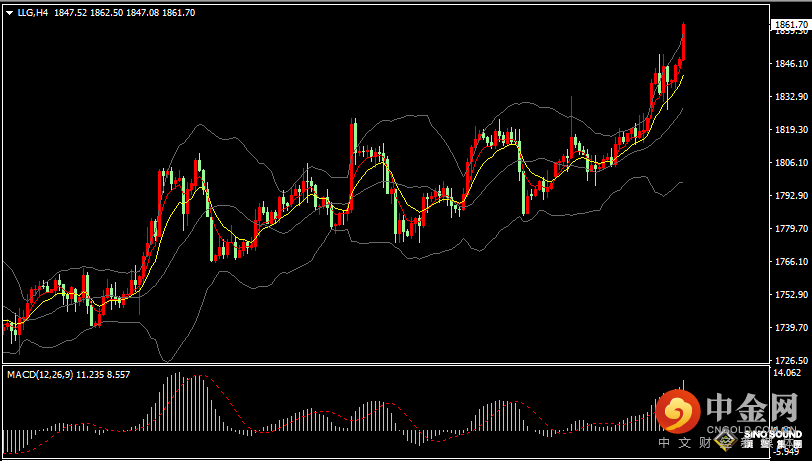This screenshot has height=461, width=812.
Task: Click the latest red candle at chart top
Action: pos(684,40)
